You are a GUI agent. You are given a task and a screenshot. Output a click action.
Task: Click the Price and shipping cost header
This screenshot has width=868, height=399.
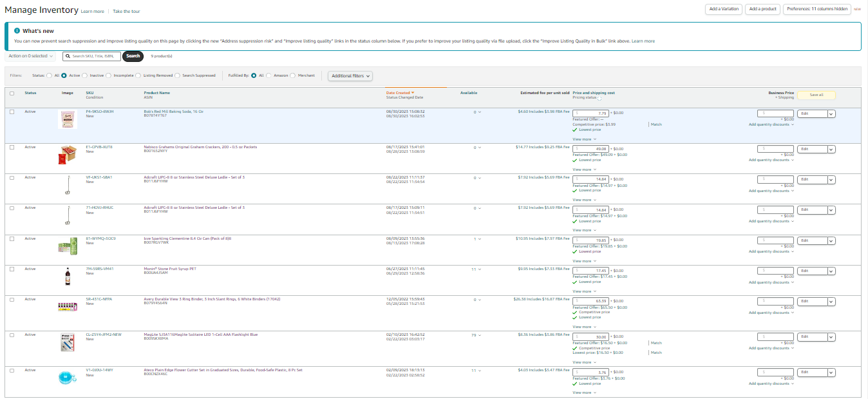click(594, 93)
